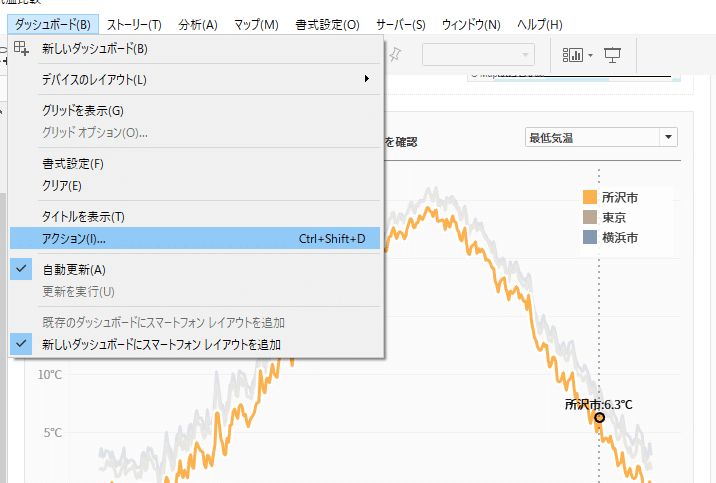This screenshot has width=716, height=483.
Task: Open the ストーリー(T) menu
Action: 134,25
